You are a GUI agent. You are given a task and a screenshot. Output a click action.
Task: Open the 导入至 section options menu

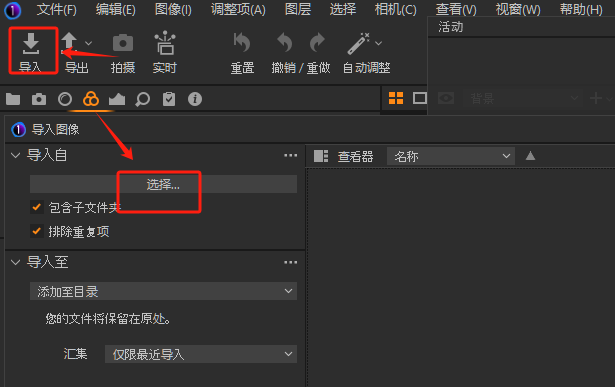coord(290,262)
